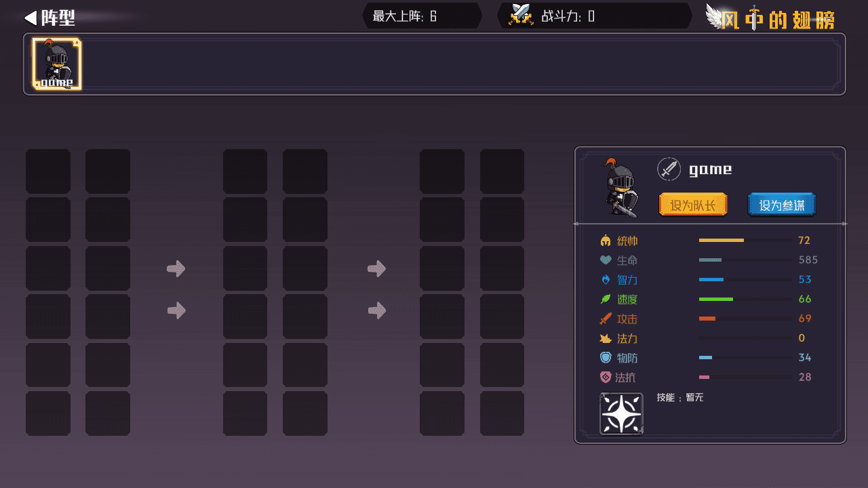The height and width of the screenshot is (488, 868).
Task: Click the 物防 shield icon
Action: [606, 358]
